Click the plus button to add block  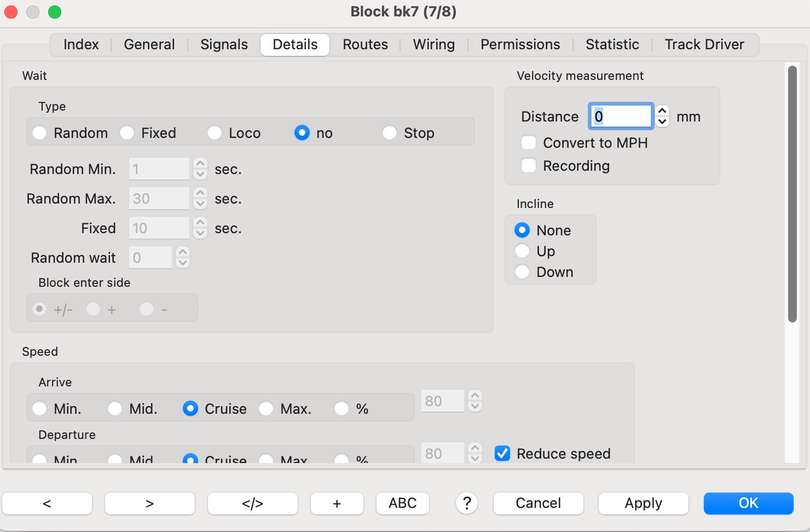click(x=337, y=504)
